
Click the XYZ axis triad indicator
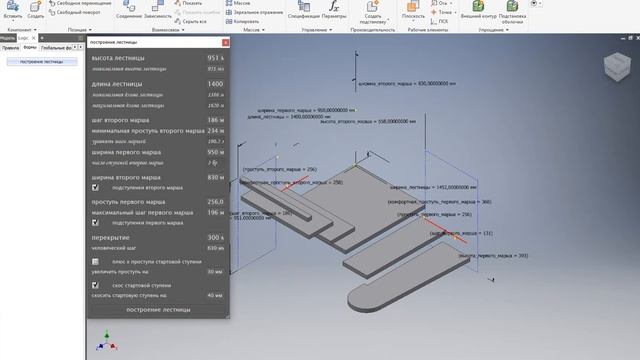click(107, 342)
